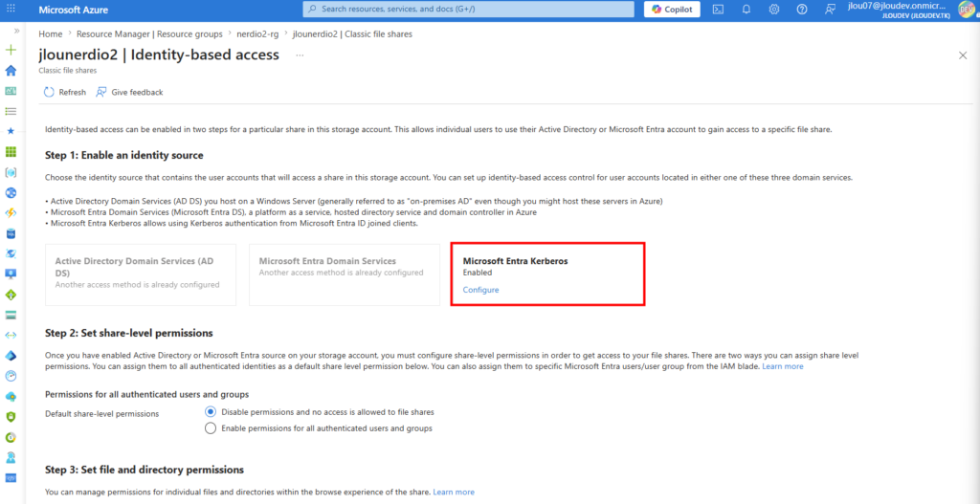
Task: Open SQL databases cylinder icon
Action: (x=11, y=233)
